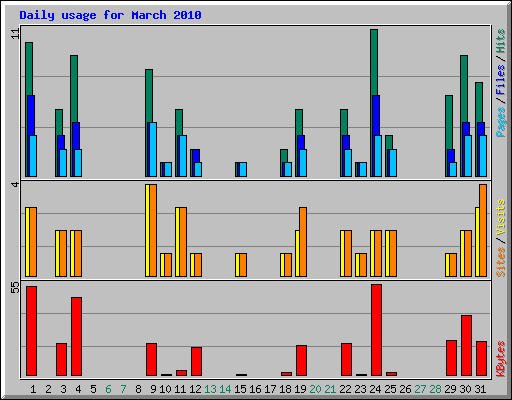Image resolution: width=512 pixels, height=400 pixels.
Task: Click the red KBytes bar for day 19
Action: (301, 361)
